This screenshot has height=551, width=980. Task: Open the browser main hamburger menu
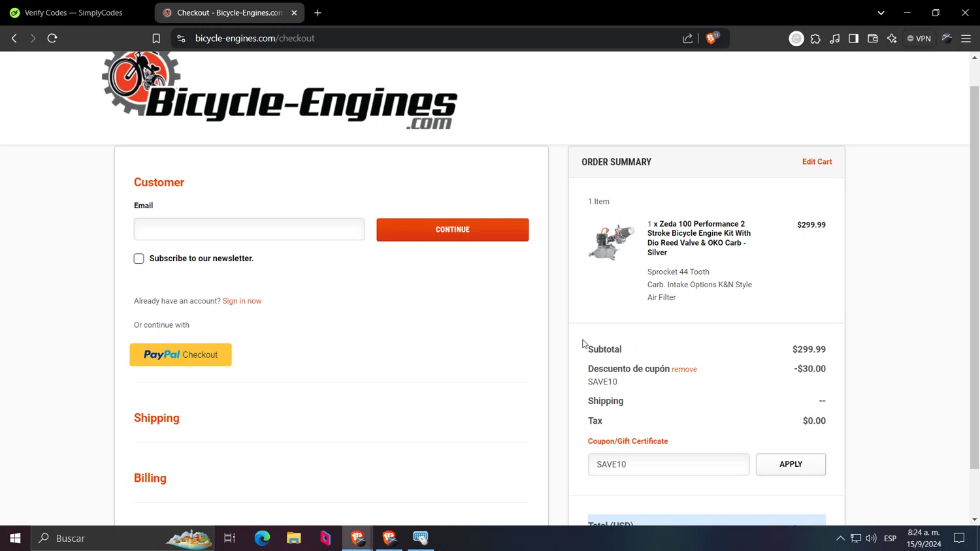pyautogui.click(x=966, y=39)
